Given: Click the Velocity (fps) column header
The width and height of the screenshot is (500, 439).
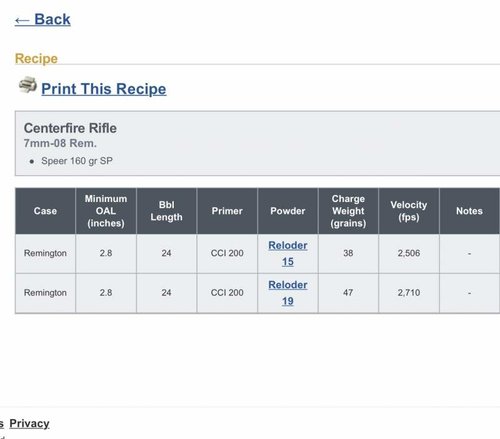Looking at the screenshot, I should [409, 211].
